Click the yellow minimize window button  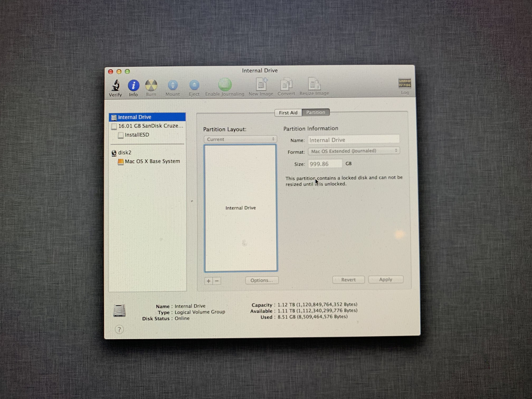point(119,71)
